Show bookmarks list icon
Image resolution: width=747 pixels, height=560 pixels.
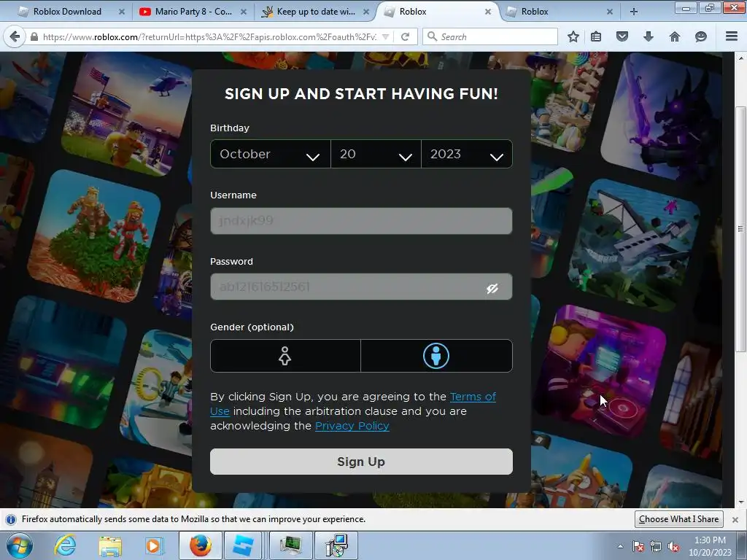[x=596, y=36]
